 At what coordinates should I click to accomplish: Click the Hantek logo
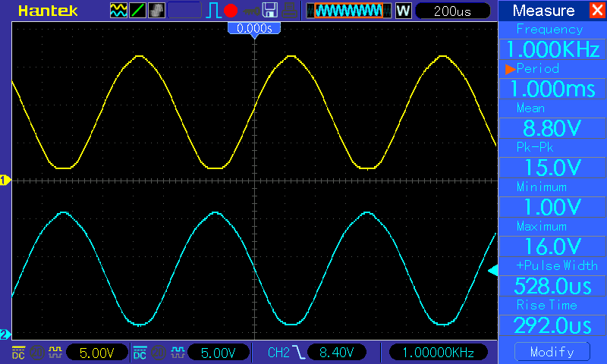click(x=48, y=11)
